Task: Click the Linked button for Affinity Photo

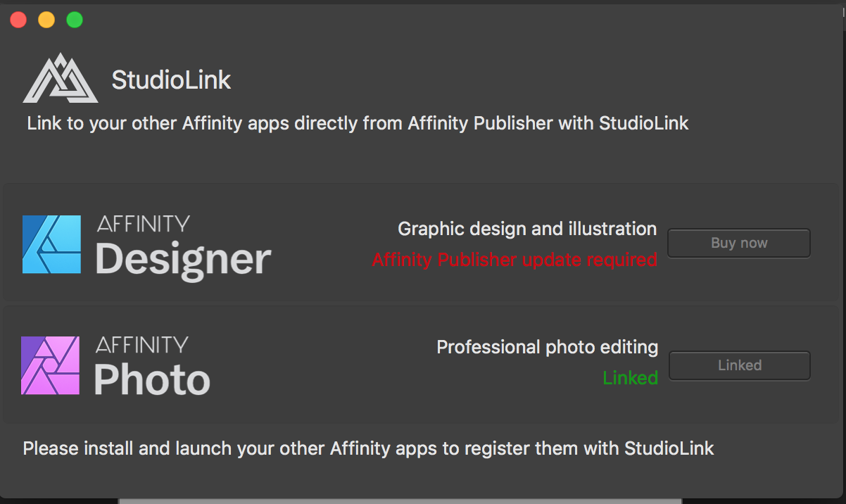Action: [740, 365]
